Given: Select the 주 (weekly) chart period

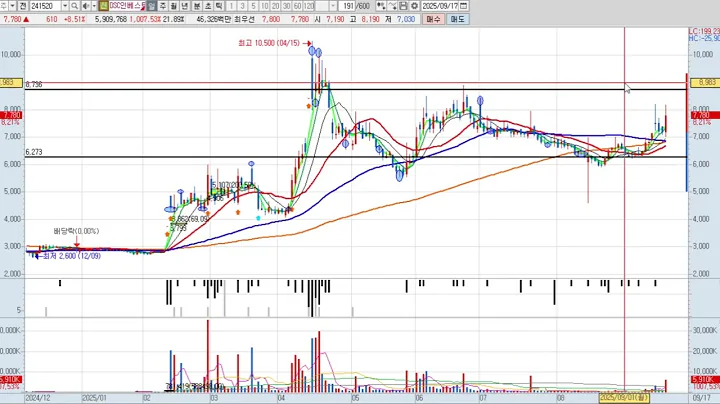Looking at the screenshot, I should coord(163,6).
